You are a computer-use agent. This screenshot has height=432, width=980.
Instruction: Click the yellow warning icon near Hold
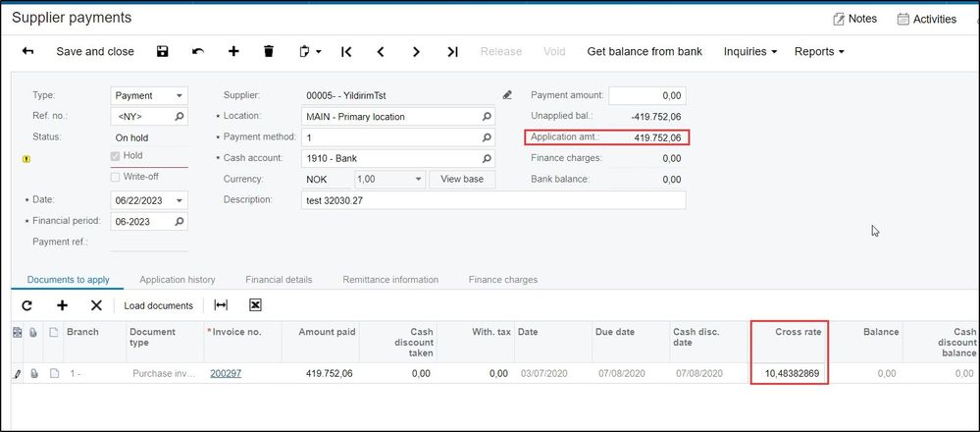(x=26, y=159)
